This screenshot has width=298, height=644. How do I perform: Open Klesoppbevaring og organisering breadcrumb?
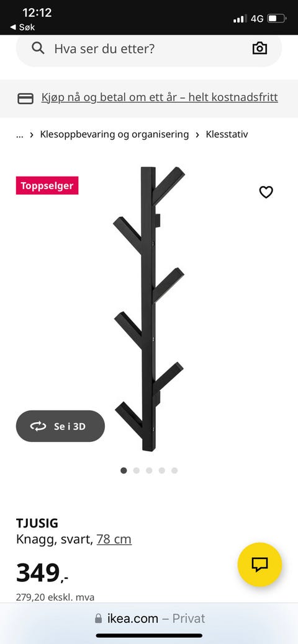[x=114, y=135]
